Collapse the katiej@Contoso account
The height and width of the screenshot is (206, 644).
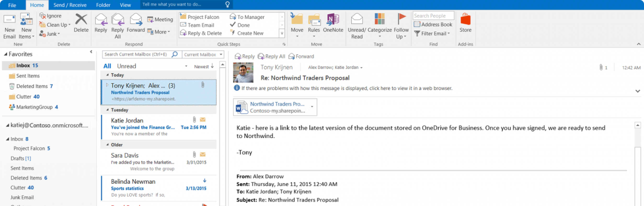8,125
